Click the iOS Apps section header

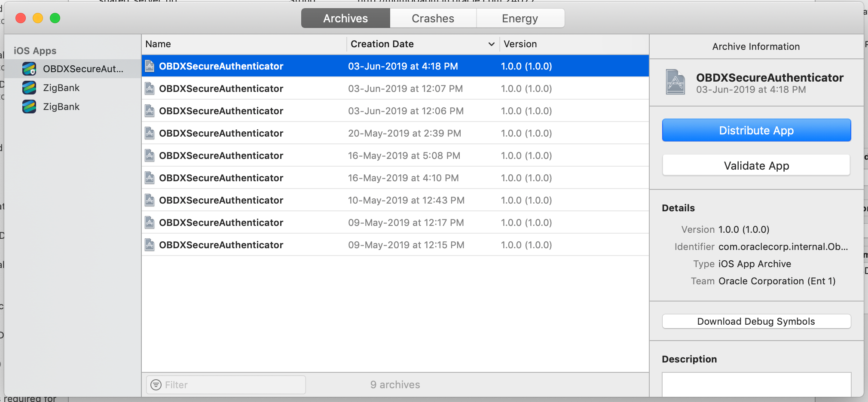click(35, 51)
